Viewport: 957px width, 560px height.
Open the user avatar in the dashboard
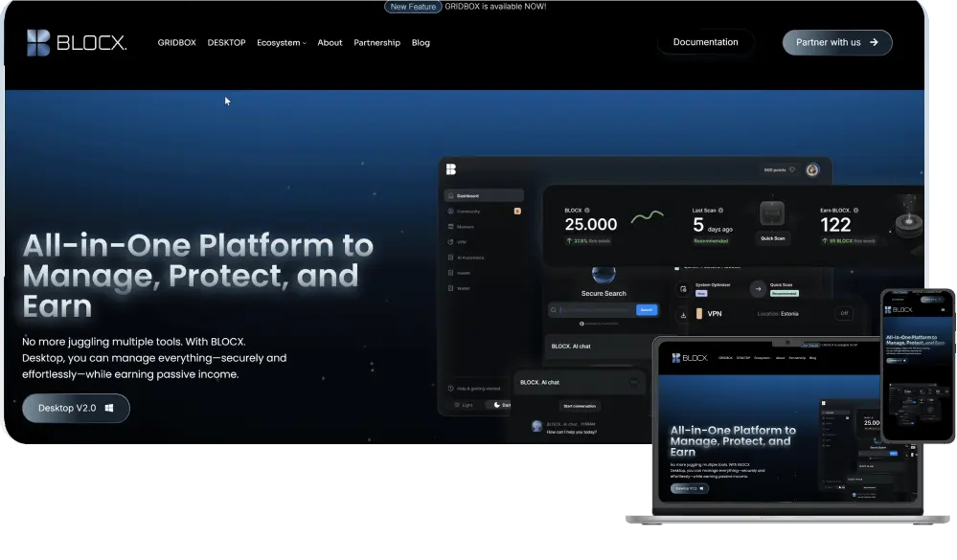(x=812, y=170)
